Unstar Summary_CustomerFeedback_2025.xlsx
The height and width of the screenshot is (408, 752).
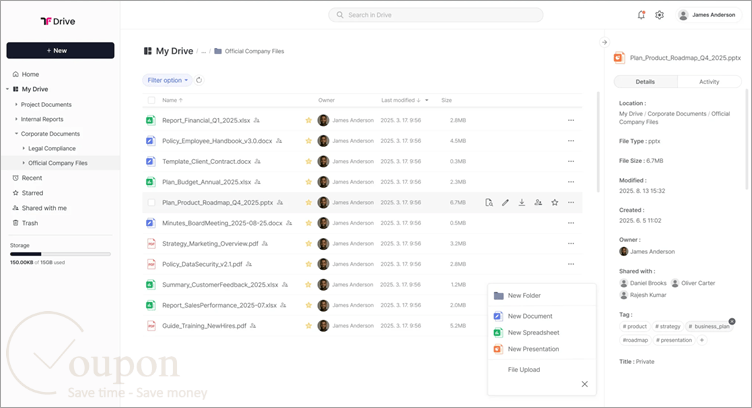tap(308, 285)
